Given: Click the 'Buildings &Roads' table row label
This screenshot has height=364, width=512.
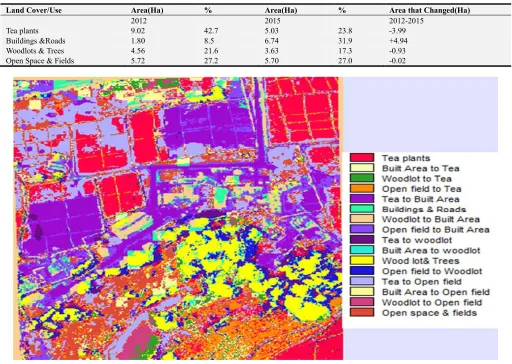Looking at the screenshot, I should [36, 41].
